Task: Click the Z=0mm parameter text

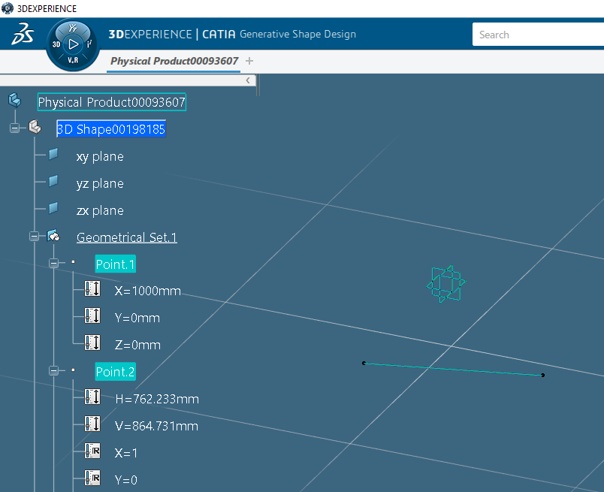Action: pyautogui.click(x=138, y=344)
